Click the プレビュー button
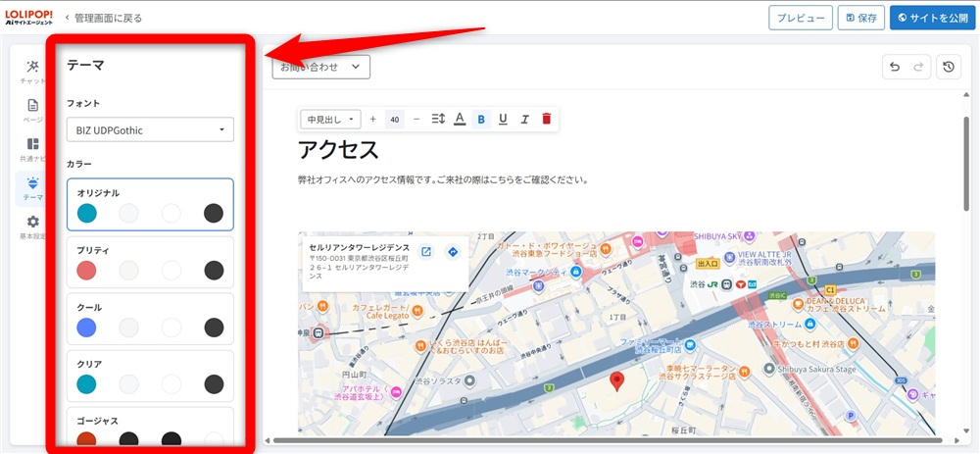Image resolution: width=980 pixels, height=454 pixels. click(801, 18)
